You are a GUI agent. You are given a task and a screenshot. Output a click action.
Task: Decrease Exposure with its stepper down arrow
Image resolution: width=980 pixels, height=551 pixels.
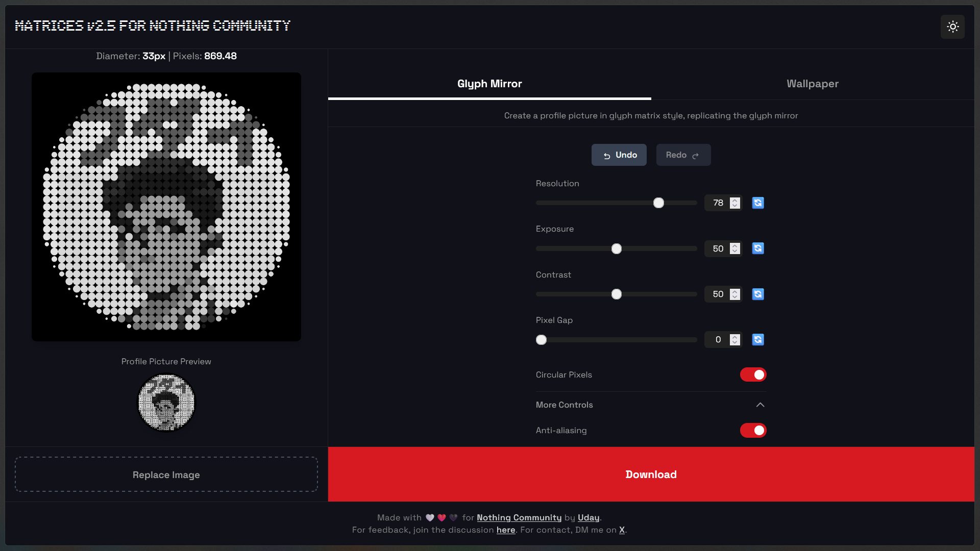tap(735, 252)
